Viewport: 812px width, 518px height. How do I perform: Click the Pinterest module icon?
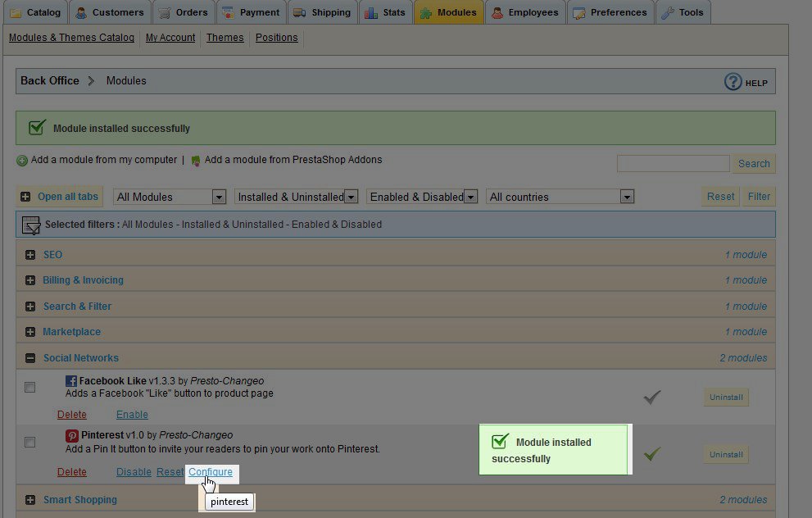point(72,435)
